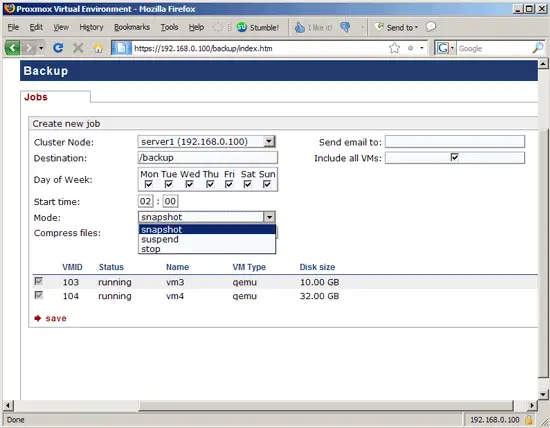Uncheck the Mon day checkbox
This screenshot has width=550, height=428.
click(x=149, y=184)
